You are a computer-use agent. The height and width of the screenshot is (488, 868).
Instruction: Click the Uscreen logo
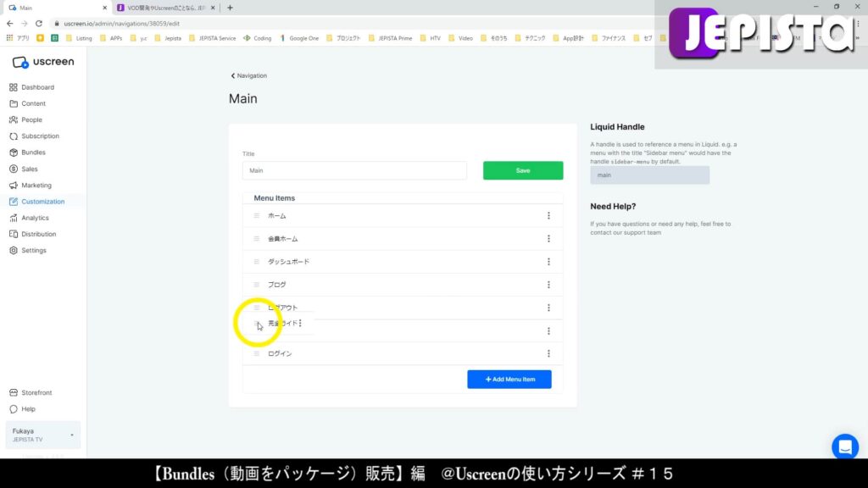[x=43, y=62]
